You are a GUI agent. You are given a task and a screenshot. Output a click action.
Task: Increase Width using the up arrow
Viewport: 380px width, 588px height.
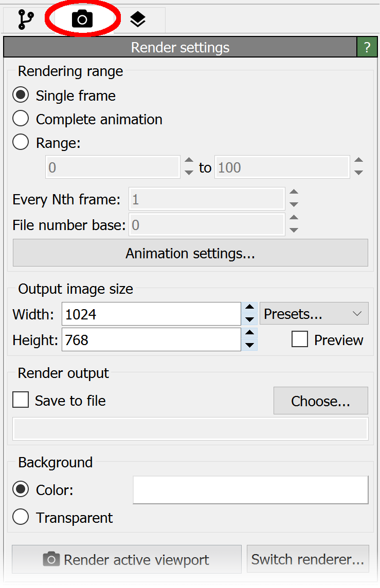[x=249, y=308]
